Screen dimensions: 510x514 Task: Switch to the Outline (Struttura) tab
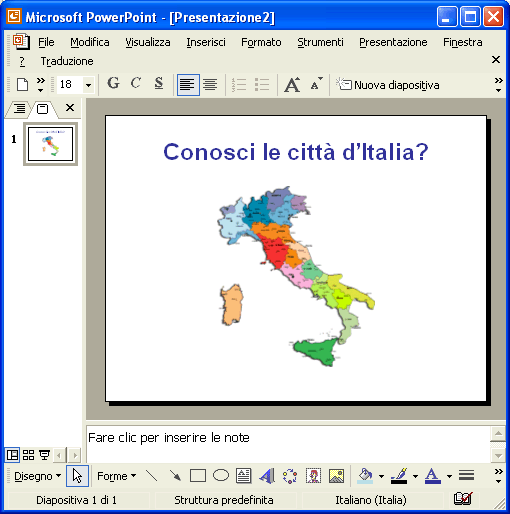click(19, 109)
